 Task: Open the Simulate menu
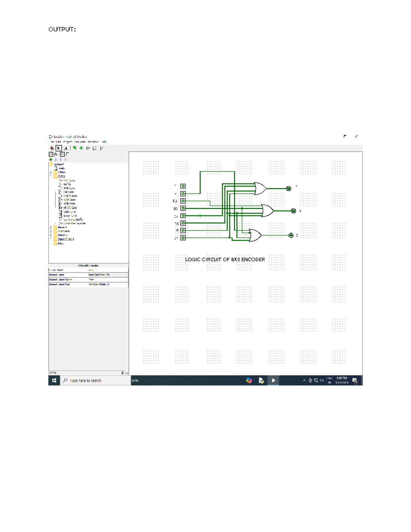click(x=79, y=142)
